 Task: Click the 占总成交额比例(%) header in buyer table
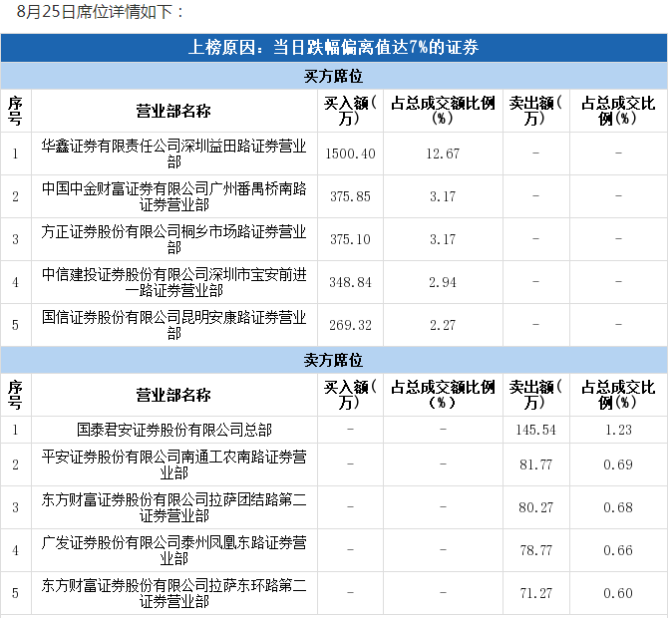click(x=443, y=111)
